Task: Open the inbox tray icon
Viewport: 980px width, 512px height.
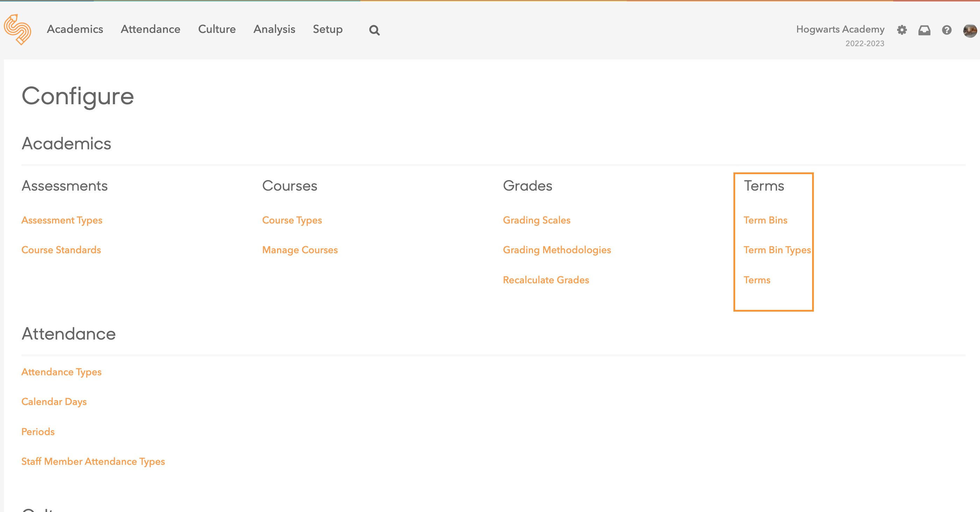Action: tap(924, 30)
